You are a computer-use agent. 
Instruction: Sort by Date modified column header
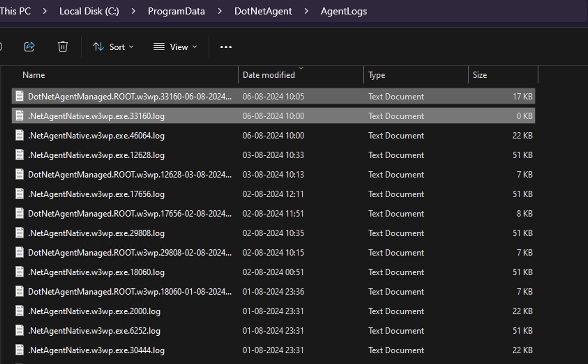pyautogui.click(x=269, y=75)
